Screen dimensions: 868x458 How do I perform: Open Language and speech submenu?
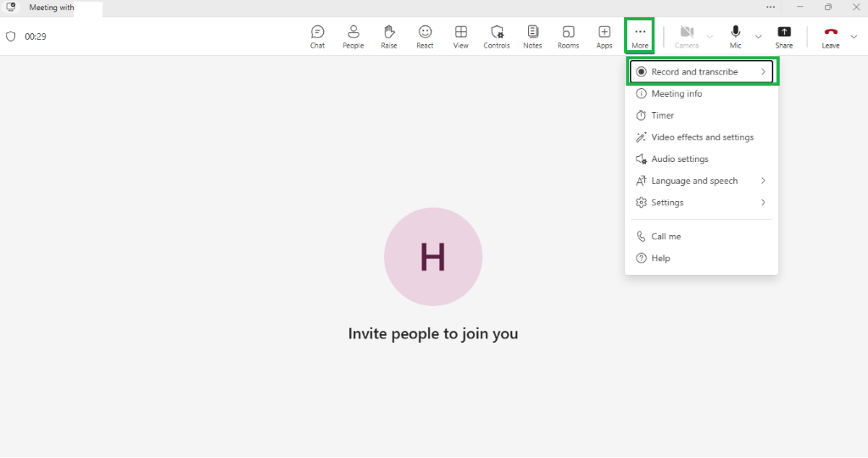click(702, 181)
